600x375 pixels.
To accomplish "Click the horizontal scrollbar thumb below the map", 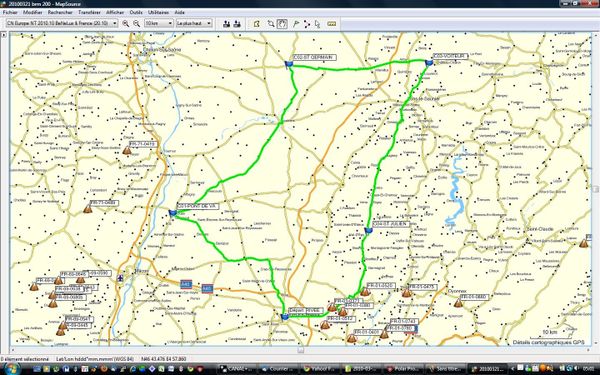I will (x=301, y=350).
